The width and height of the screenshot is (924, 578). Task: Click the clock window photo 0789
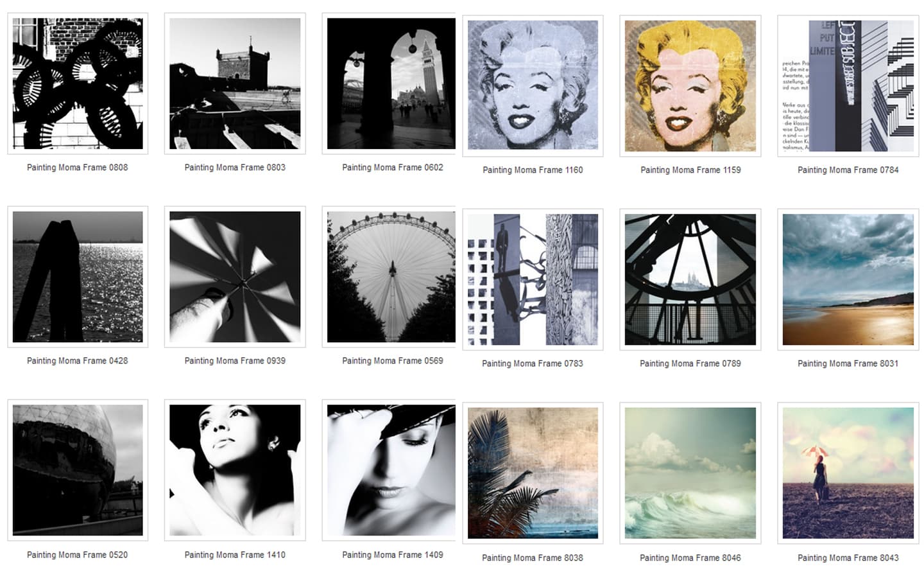pyautogui.click(x=690, y=279)
